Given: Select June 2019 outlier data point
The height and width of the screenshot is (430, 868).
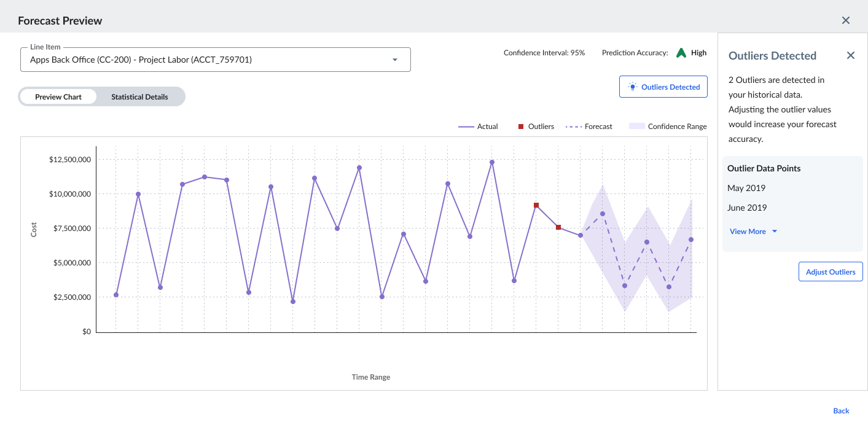Looking at the screenshot, I should tap(747, 208).
